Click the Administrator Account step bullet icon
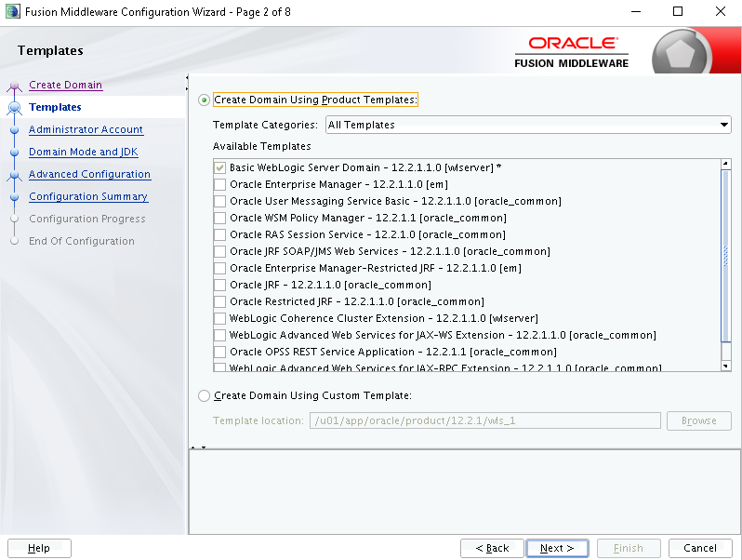 [14, 129]
